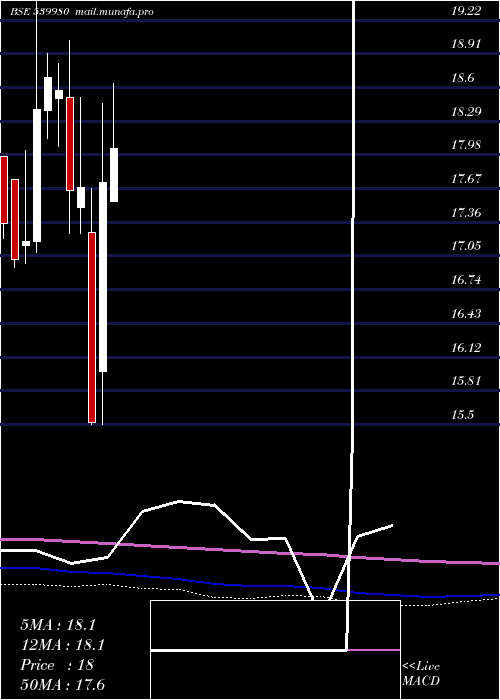500x700 pixels.
Task: Click the 16.12 price axis label
Action: [467, 347]
